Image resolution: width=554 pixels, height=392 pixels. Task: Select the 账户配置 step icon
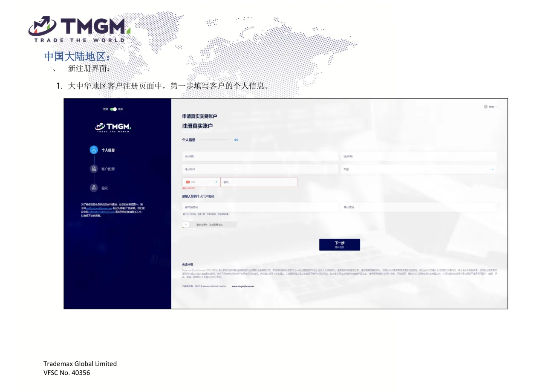[x=94, y=169]
